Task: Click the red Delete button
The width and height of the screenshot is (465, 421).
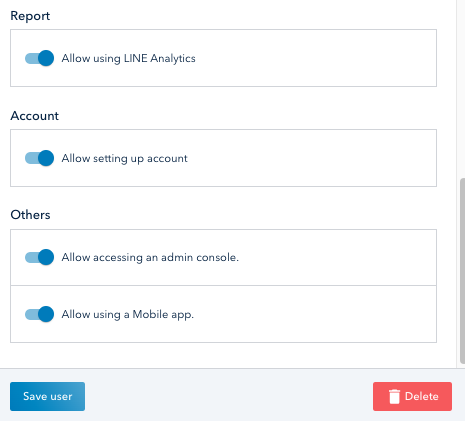Action: (412, 396)
